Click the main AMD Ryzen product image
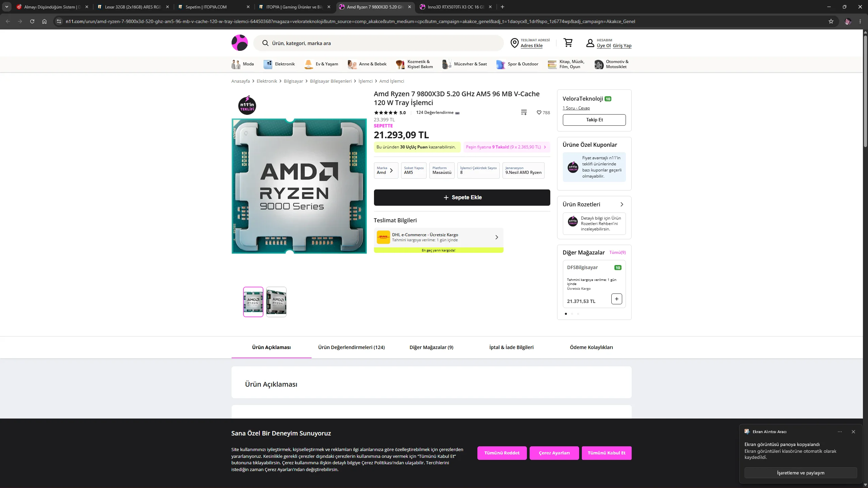 pyautogui.click(x=299, y=186)
